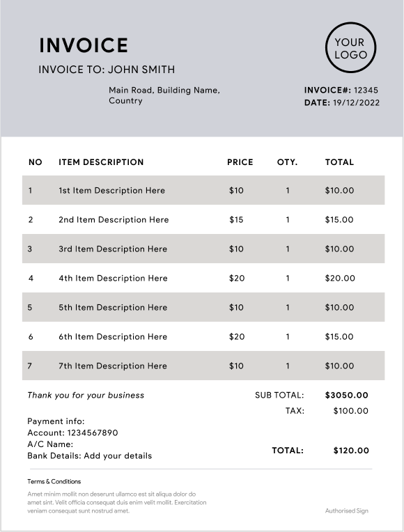
Task: Click the YOUR LOGO circle
Action: (350, 47)
